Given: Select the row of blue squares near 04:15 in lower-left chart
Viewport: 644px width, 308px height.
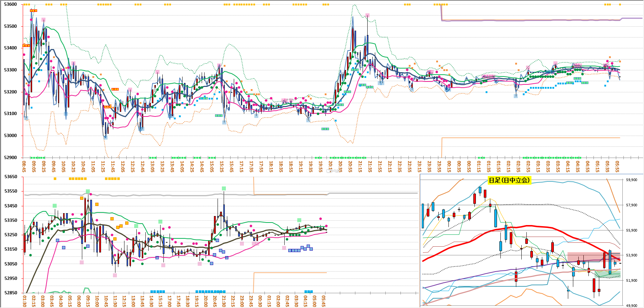Looking at the screenshot, I should pos(294,250).
